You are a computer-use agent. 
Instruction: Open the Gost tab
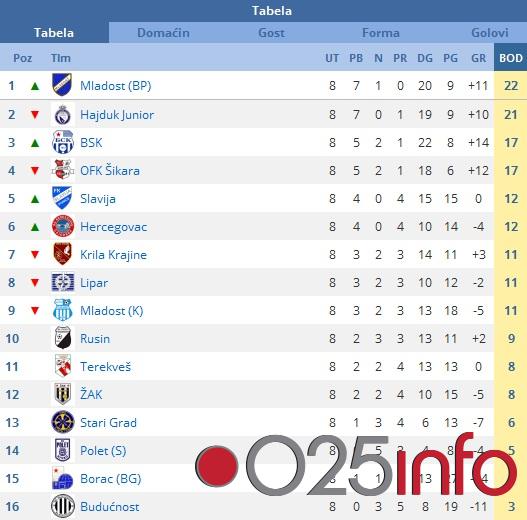click(x=272, y=33)
